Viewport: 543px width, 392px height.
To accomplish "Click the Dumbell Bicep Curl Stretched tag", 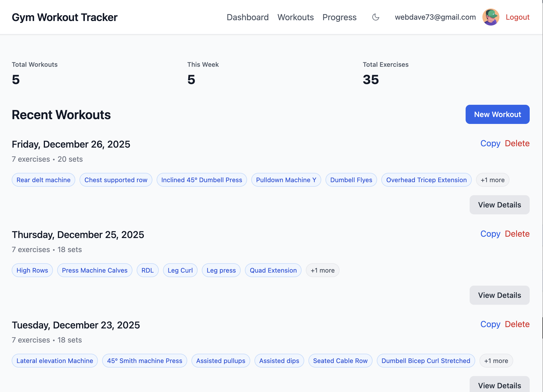I will tap(426, 361).
